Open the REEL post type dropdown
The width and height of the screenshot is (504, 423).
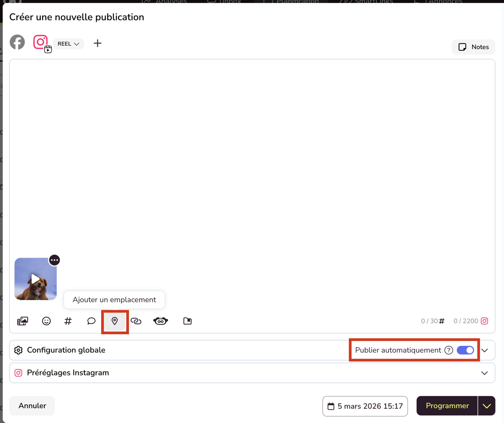pos(68,44)
